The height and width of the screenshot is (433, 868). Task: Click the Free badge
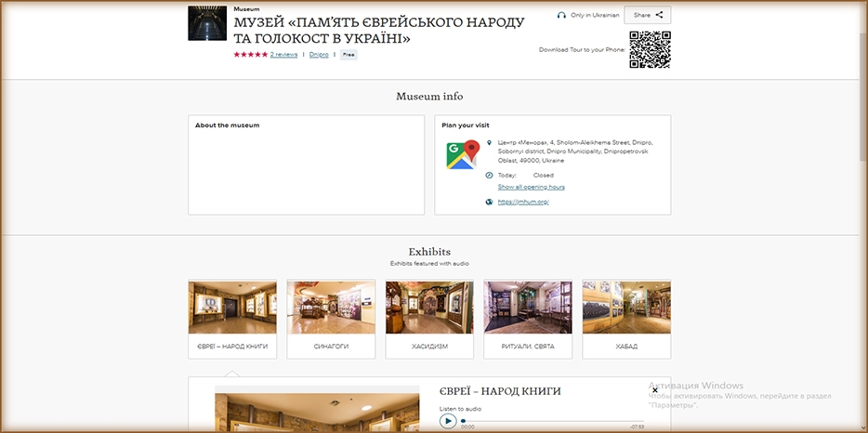tap(349, 55)
